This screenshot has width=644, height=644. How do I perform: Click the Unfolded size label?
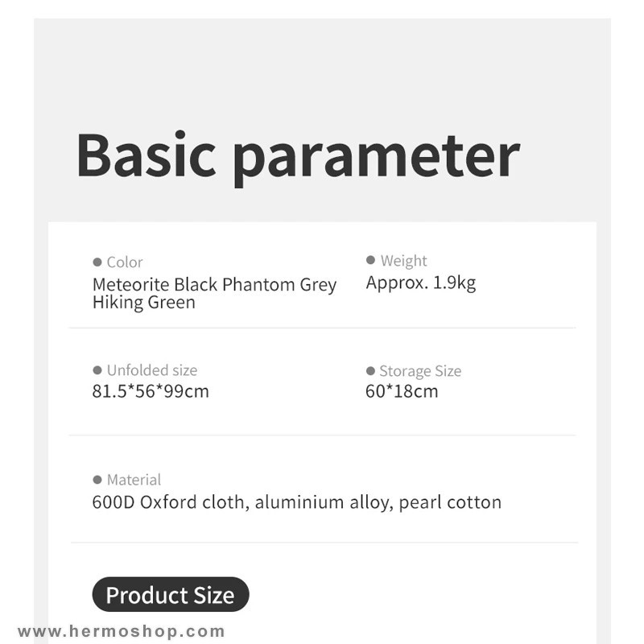(x=152, y=370)
